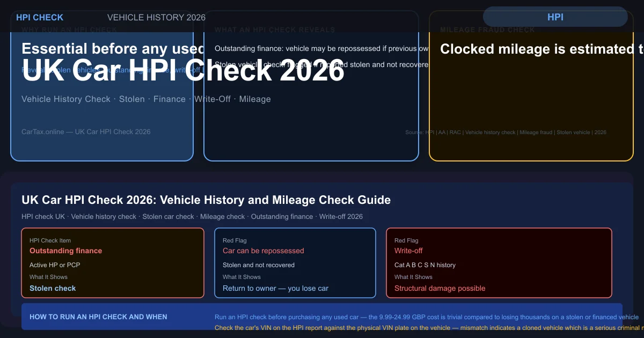644x338 pixels.
Task: Click the Stolen check label in the orange card
Action: (53, 288)
